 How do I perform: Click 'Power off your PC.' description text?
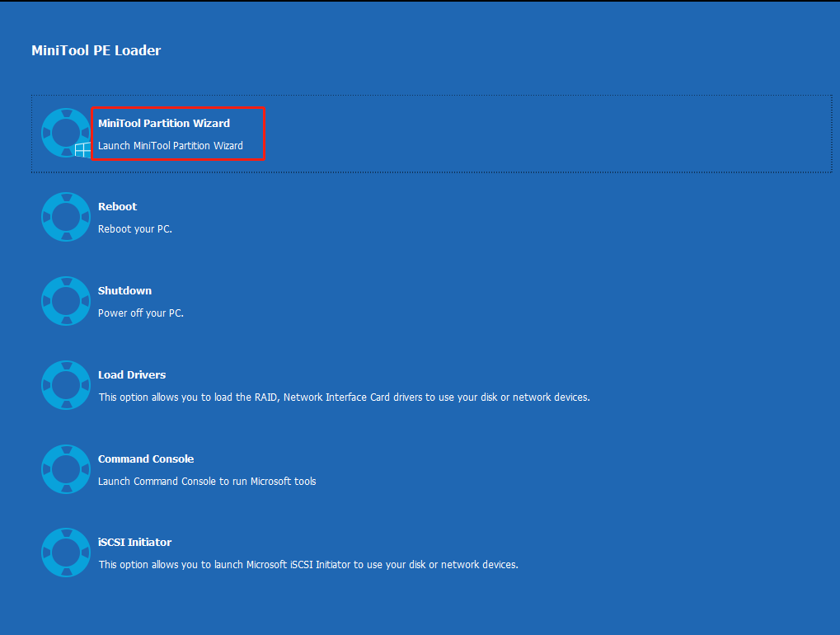141,313
